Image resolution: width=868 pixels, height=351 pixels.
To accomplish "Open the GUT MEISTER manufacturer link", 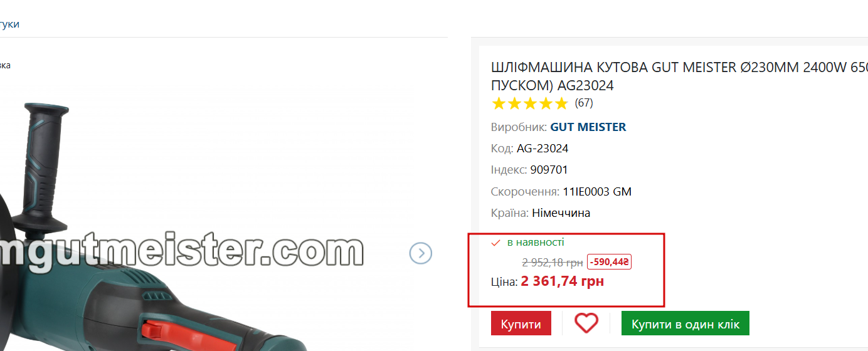I will (588, 127).
